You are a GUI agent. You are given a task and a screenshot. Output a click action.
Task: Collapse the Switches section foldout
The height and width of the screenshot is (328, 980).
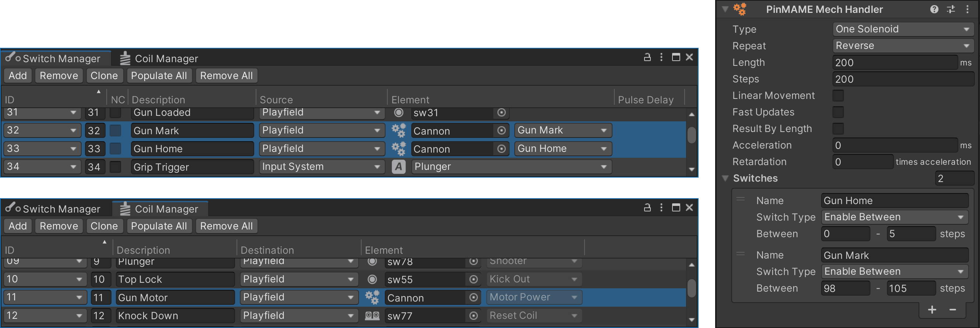click(725, 178)
